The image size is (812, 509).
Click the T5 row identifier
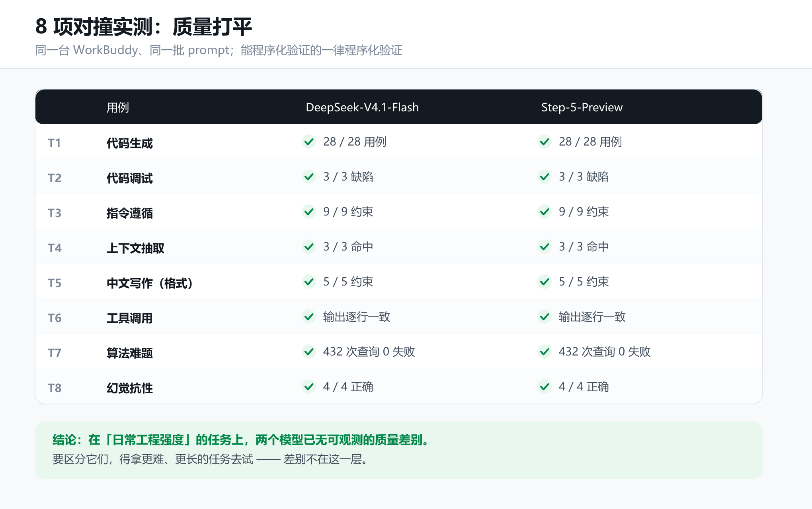(x=55, y=283)
